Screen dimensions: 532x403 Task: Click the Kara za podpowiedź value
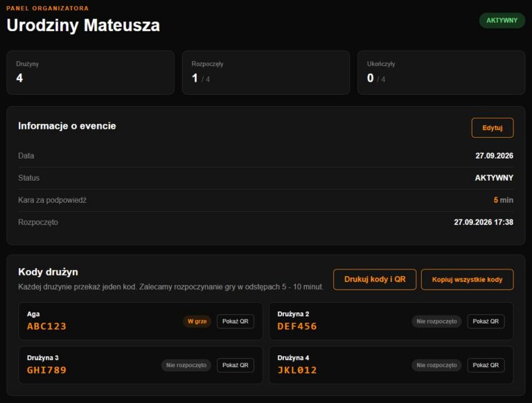click(503, 200)
